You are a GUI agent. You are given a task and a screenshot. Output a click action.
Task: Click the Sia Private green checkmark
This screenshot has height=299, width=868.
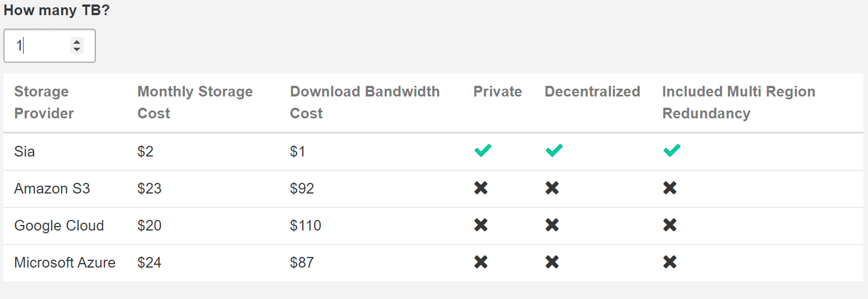(483, 150)
